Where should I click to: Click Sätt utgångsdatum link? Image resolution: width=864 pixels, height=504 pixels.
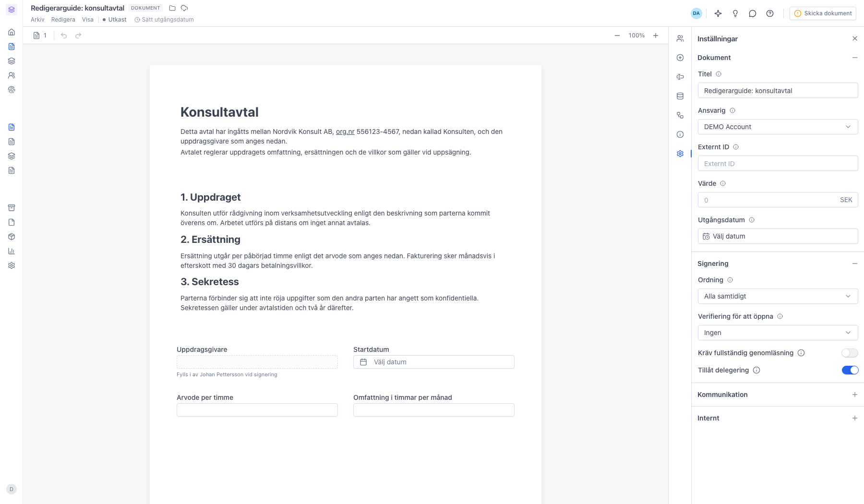point(164,20)
